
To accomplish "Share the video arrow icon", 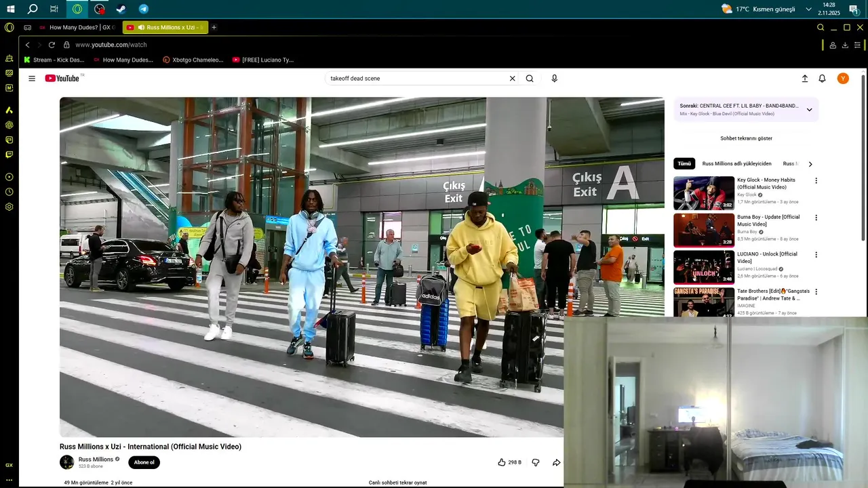I will pyautogui.click(x=556, y=462).
